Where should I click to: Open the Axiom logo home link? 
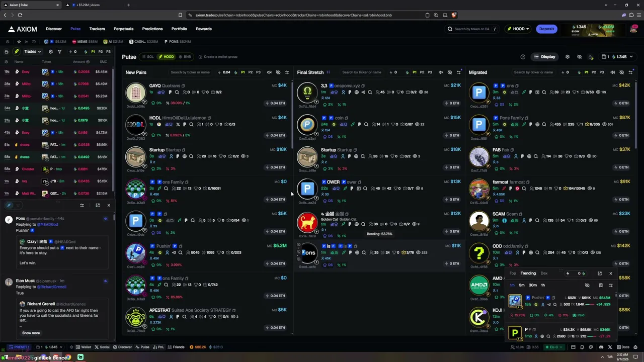click(x=23, y=29)
